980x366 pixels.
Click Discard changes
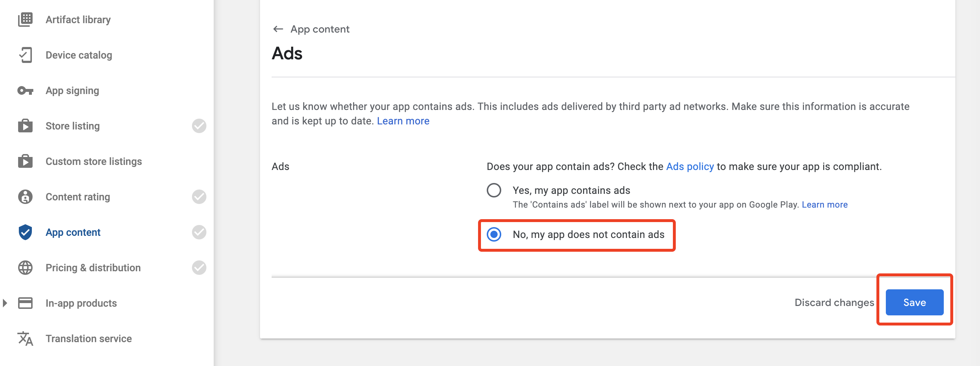tap(834, 303)
